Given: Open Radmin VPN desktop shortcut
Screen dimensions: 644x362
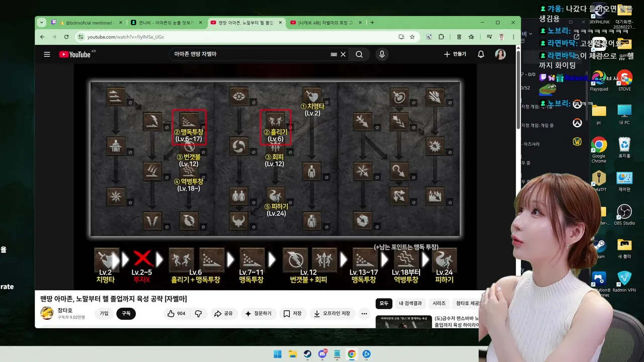Looking at the screenshot, I should click(x=624, y=282).
